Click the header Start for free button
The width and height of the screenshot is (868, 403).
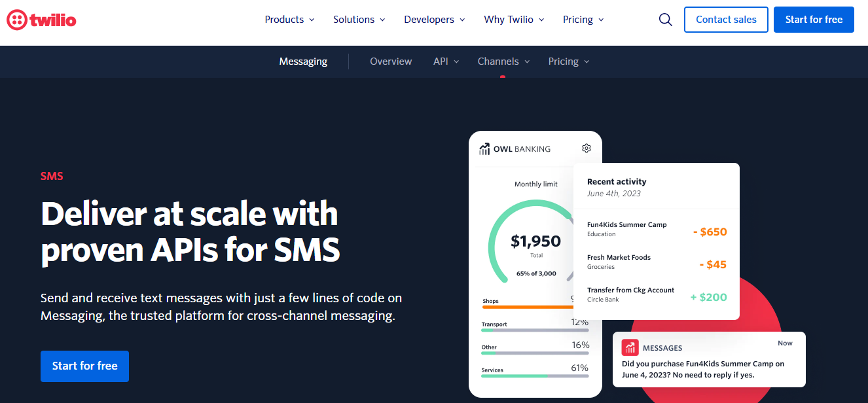pos(814,20)
